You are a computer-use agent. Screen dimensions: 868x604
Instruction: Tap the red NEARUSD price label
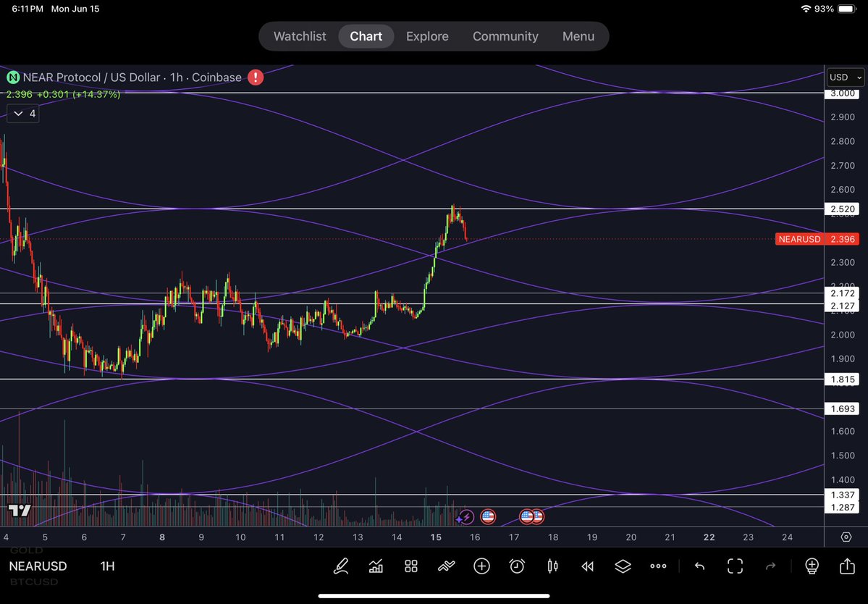tap(817, 239)
